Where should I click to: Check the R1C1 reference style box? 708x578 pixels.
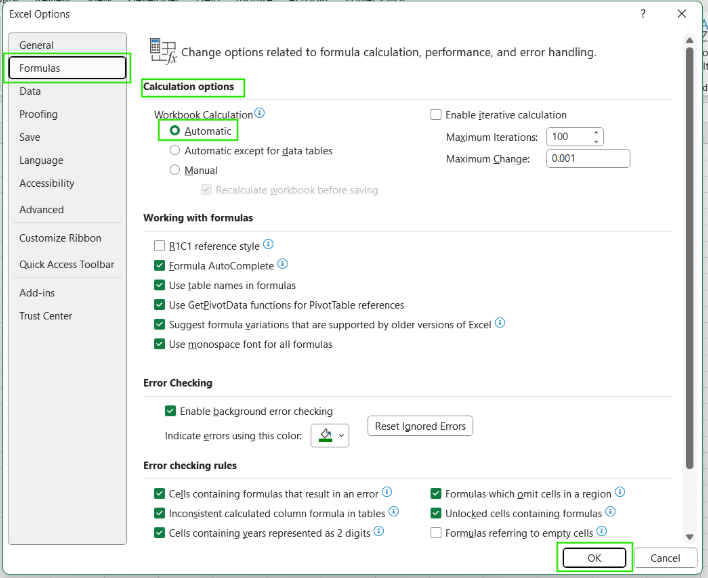160,246
